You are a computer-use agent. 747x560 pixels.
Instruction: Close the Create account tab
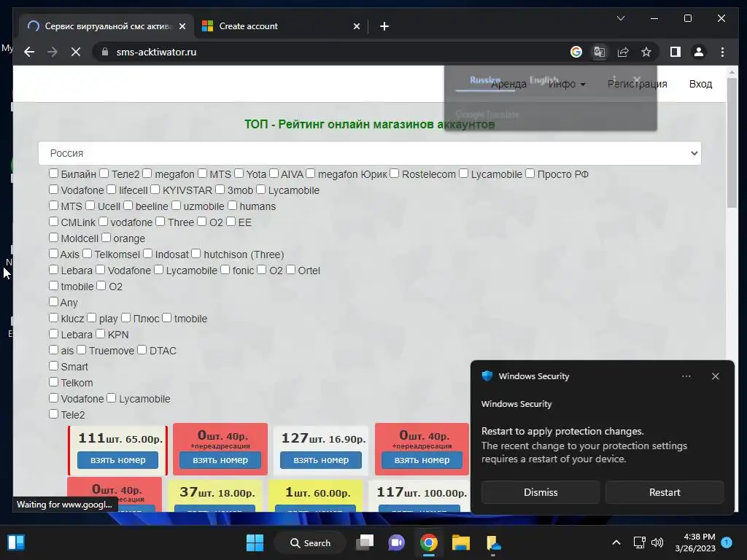click(356, 26)
